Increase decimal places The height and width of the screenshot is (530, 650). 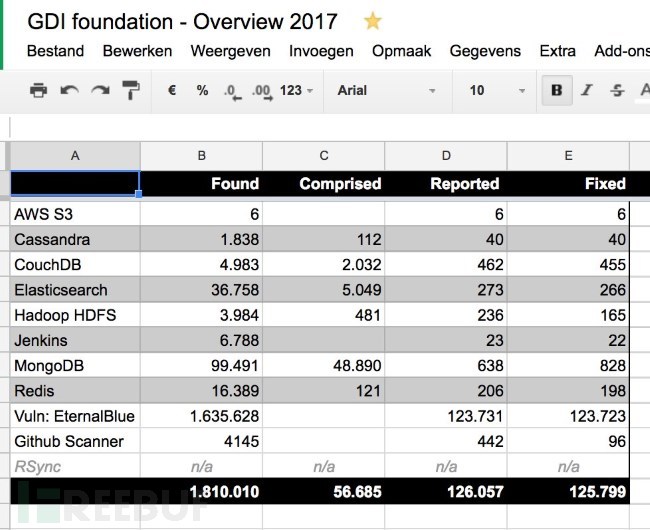pos(262,91)
